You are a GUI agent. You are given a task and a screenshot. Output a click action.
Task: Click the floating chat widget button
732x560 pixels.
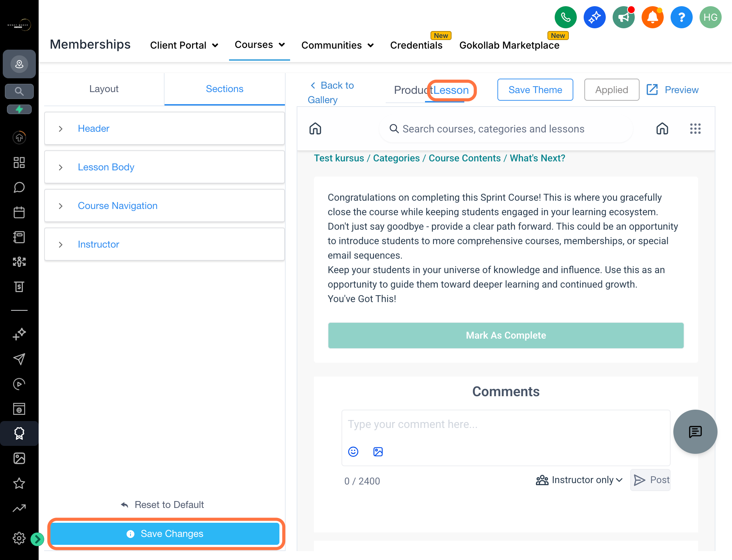[695, 432]
